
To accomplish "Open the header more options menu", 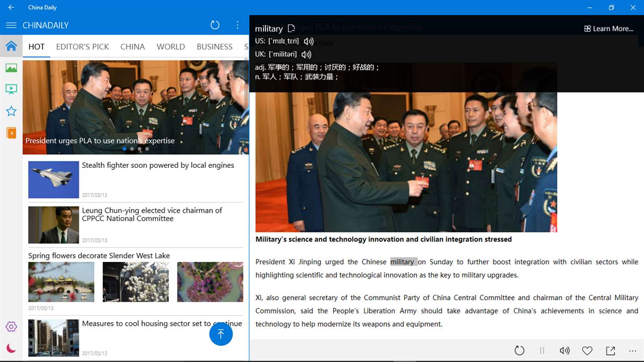I will coord(237,25).
